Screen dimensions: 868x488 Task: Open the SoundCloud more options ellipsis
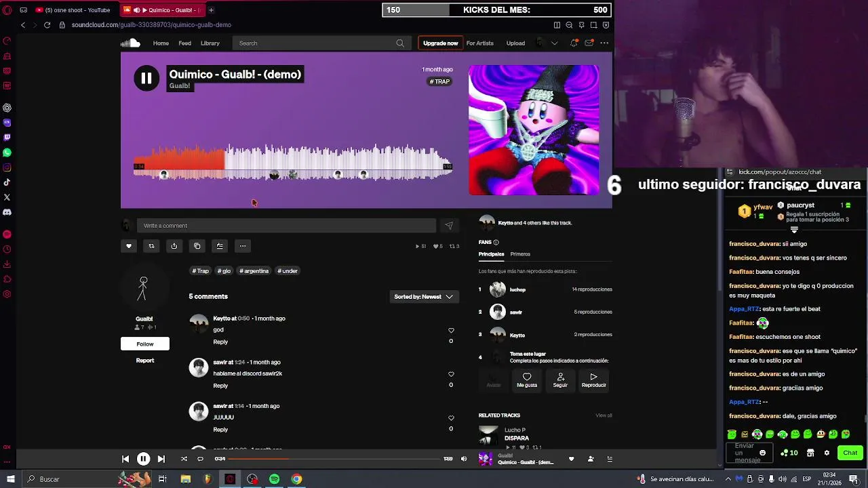click(604, 43)
